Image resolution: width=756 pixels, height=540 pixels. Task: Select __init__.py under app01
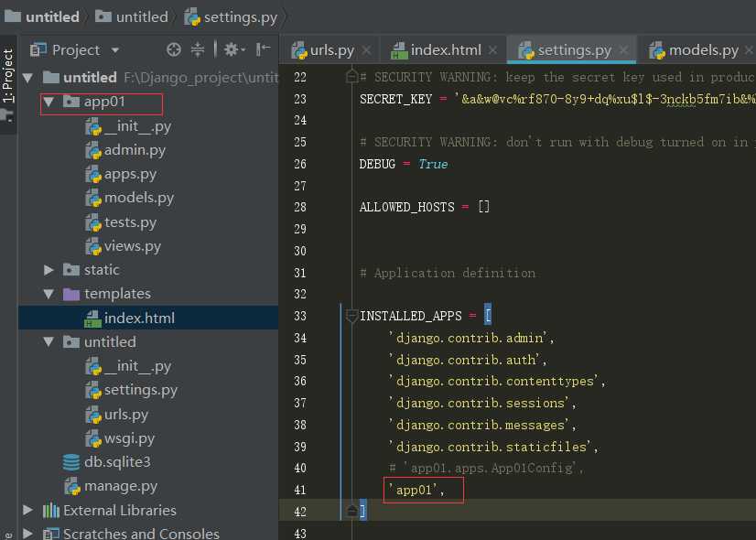pos(128,127)
